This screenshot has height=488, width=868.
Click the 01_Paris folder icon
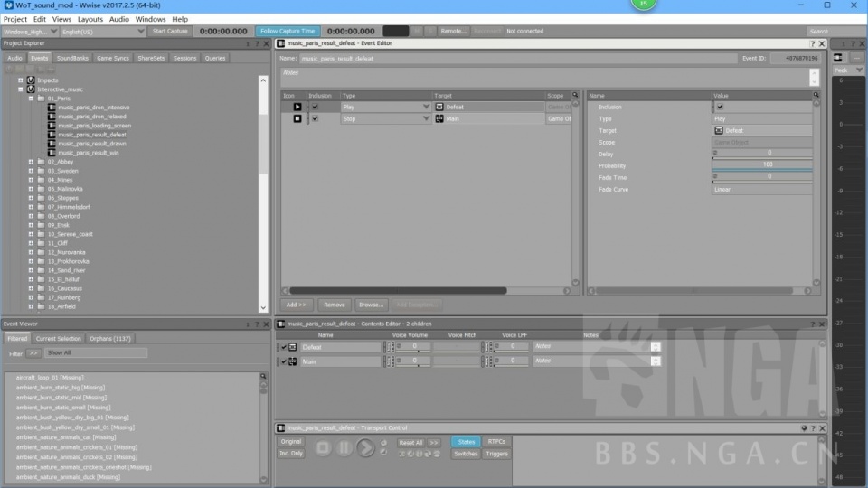point(41,99)
